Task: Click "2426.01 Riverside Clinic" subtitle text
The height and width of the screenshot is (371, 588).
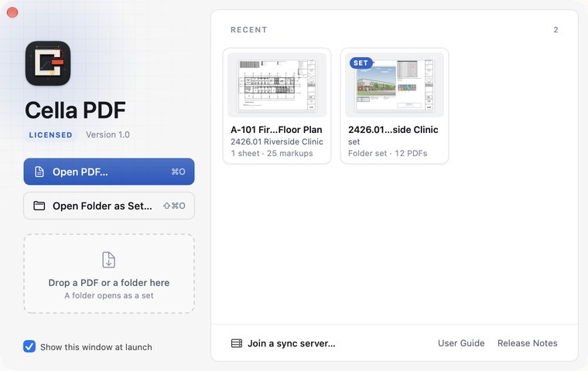Action: point(277,141)
